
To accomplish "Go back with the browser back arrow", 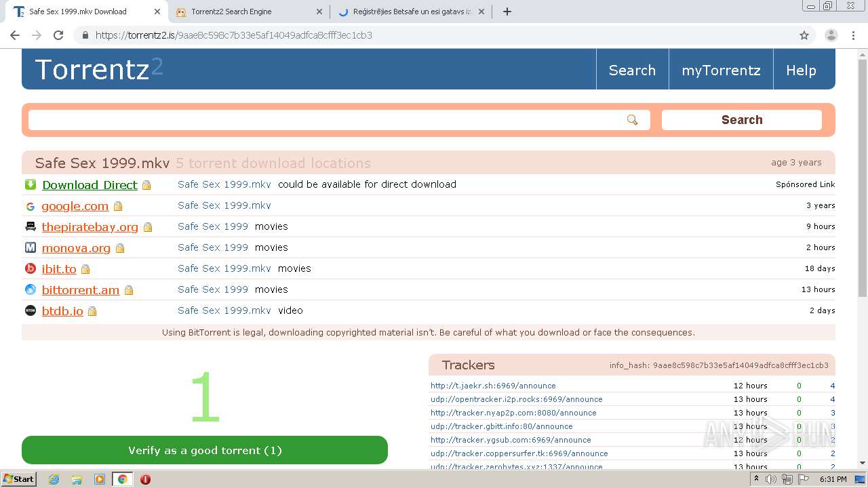I will pyautogui.click(x=15, y=35).
